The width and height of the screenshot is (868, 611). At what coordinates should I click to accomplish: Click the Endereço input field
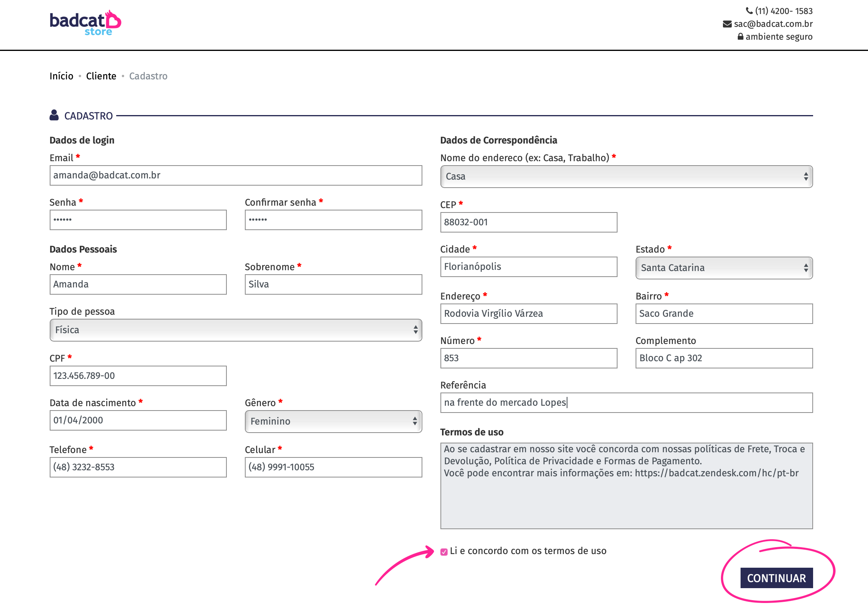(x=529, y=314)
